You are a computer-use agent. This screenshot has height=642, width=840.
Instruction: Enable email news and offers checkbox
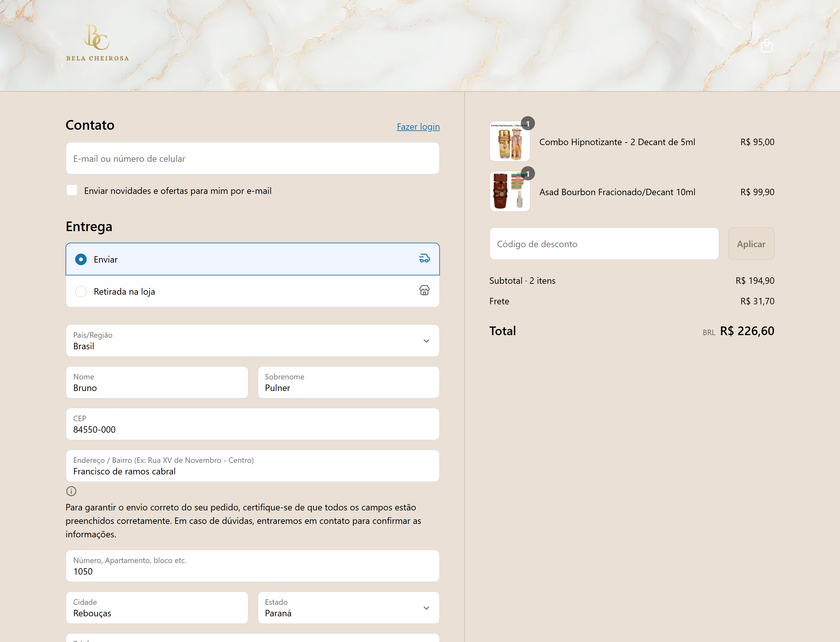click(72, 190)
